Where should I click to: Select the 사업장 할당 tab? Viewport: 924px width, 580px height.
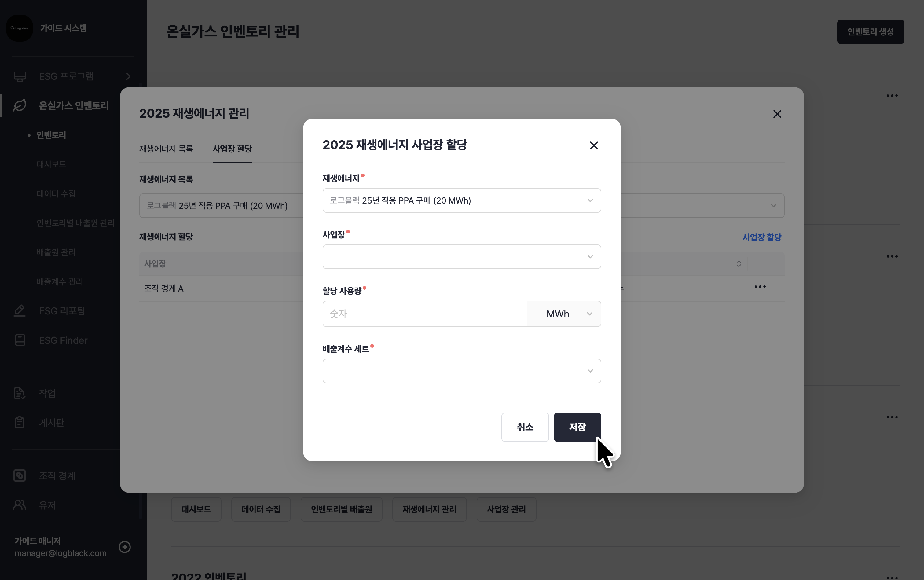coord(232,149)
